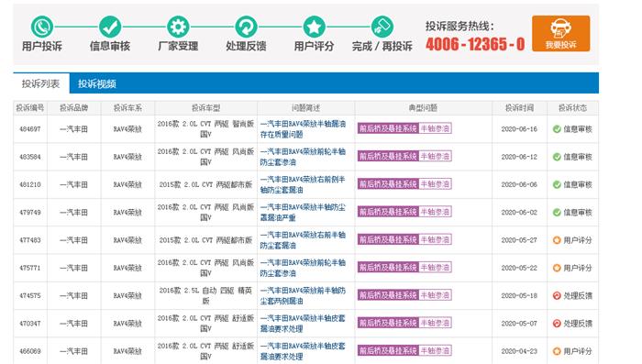Click the orange 用户评分 icon for complaint 477483
The image size is (642, 364).
pyautogui.click(x=557, y=240)
